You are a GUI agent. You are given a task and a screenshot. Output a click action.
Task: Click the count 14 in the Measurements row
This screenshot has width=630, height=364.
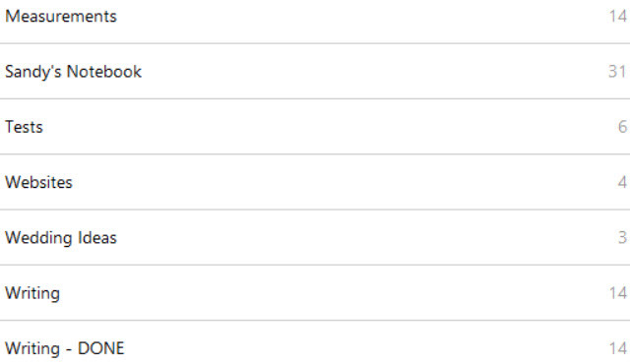tap(618, 16)
